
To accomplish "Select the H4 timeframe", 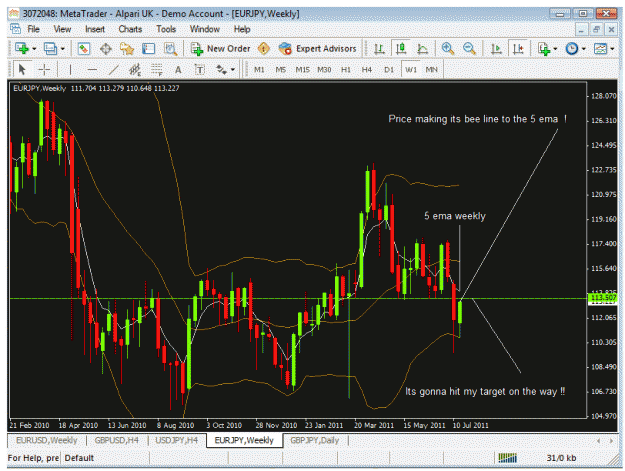I will [x=367, y=70].
